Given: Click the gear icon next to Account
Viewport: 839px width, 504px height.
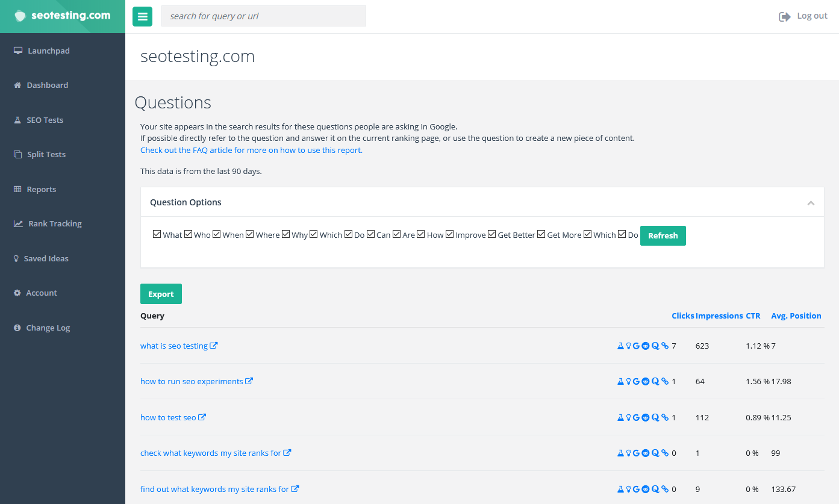Looking at the screenshot, I should click(x=17, y=293).
